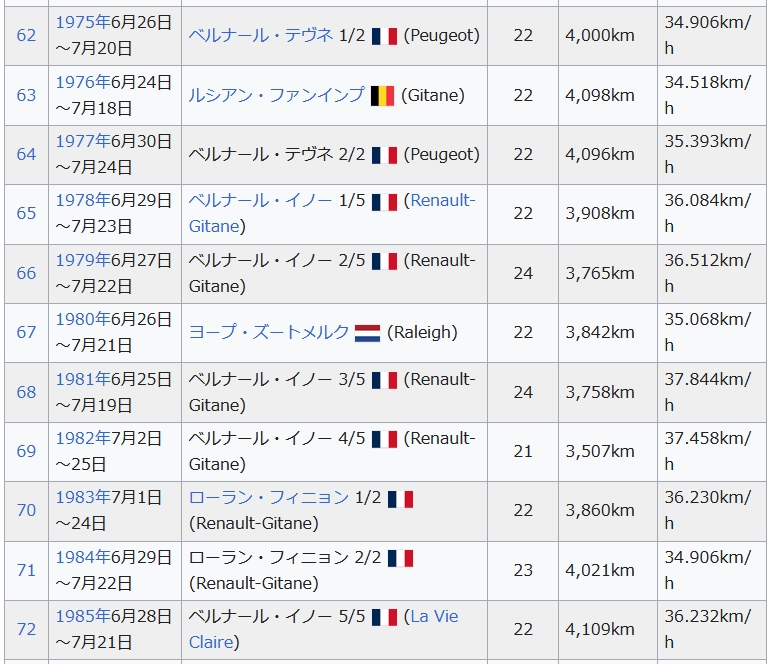
Task: Open the edition number 70 link
Action: pyautogui.click(x=26, y=510)
